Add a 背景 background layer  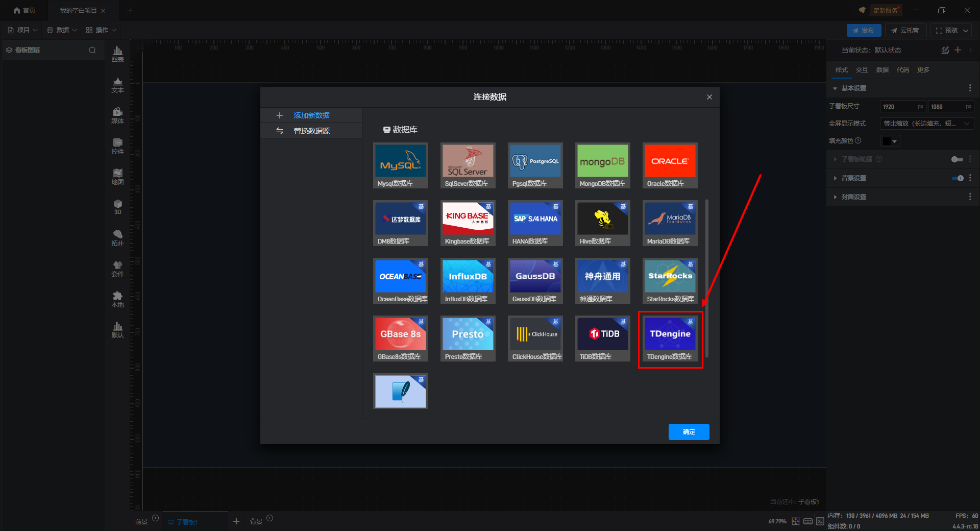click(x=270, y=518)
